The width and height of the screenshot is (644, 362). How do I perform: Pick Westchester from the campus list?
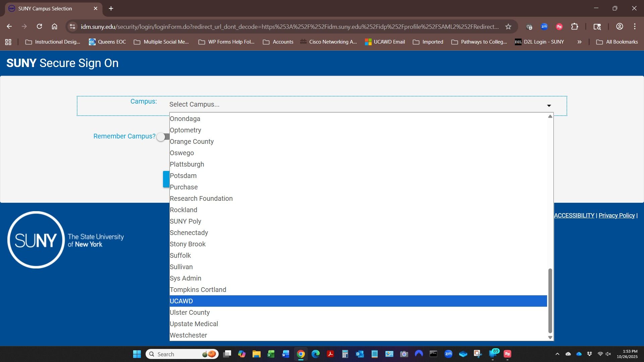coord(358,335)
